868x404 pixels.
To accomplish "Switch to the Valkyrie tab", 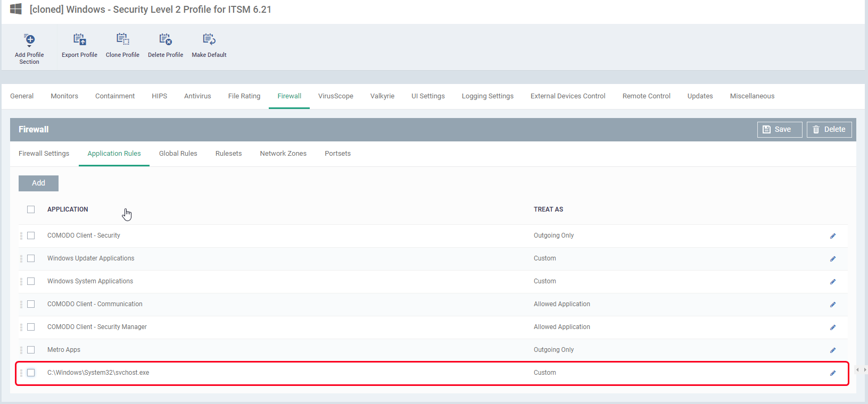I will pyautogui.click(x=382, y=96).
